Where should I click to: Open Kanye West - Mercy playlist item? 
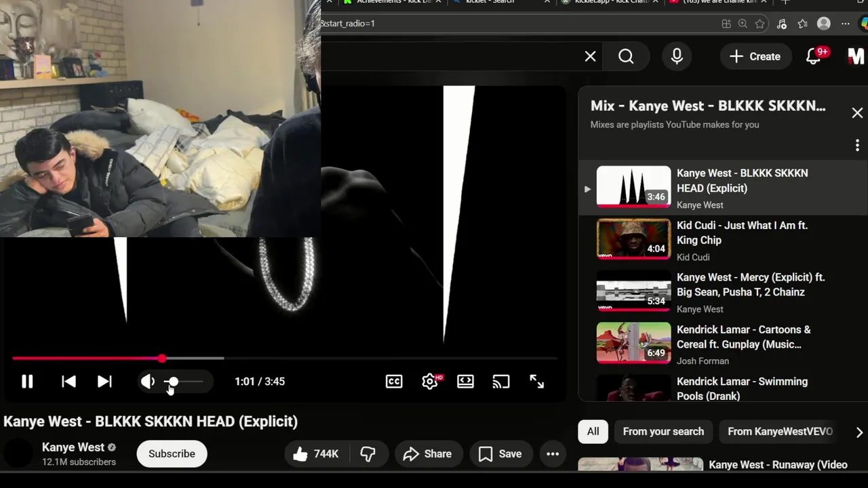pyautogui.click(x=722, y=293)
